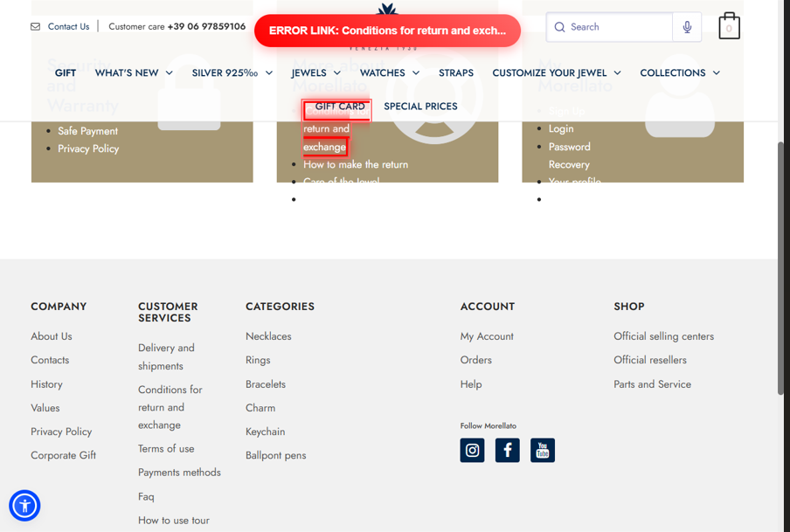Click the Facebook social icon
This screenshot has height=532, width=790.
(507, 450)
